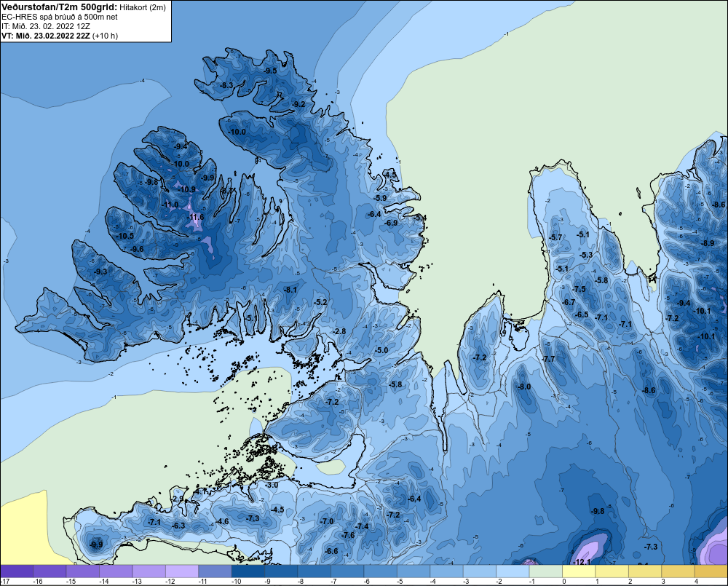Click the '-3.0' temperature value on the map
This screenshot has width=728, height=586.
coord(272,486)
